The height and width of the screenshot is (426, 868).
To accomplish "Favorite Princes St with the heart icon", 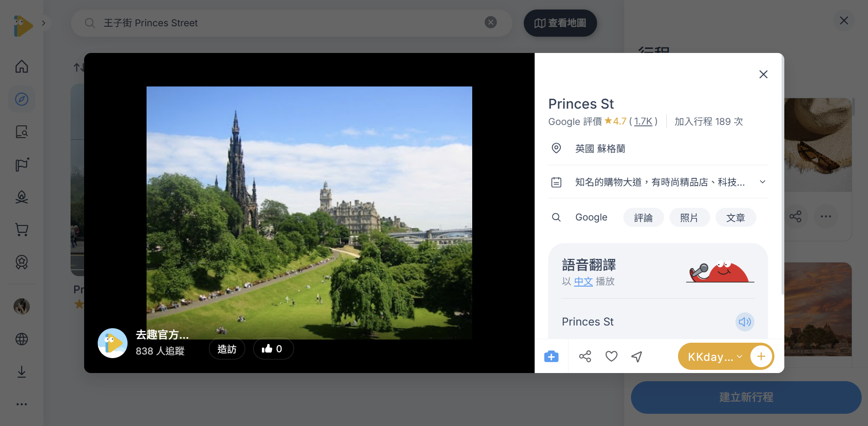I will 611,356.
